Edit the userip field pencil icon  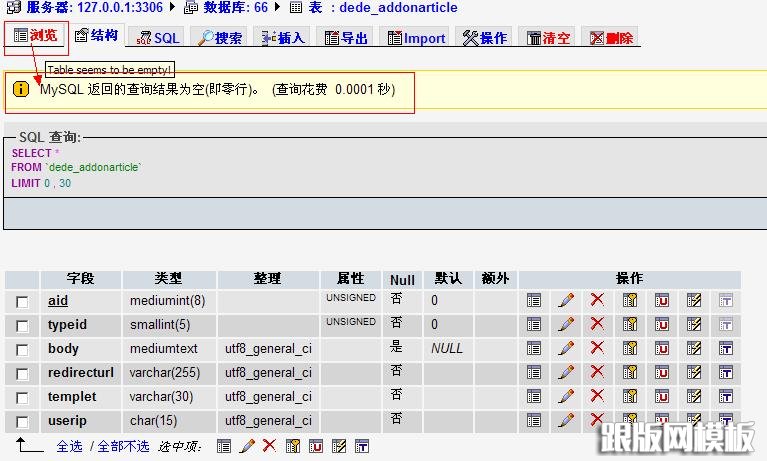point(565,420)
